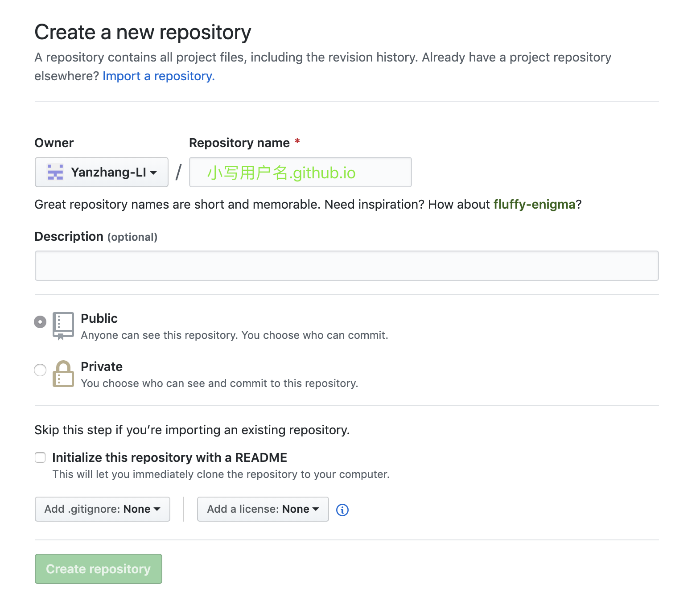Select the Private radio button
Viewport: 700px width, 609px height.
point(40,370)
